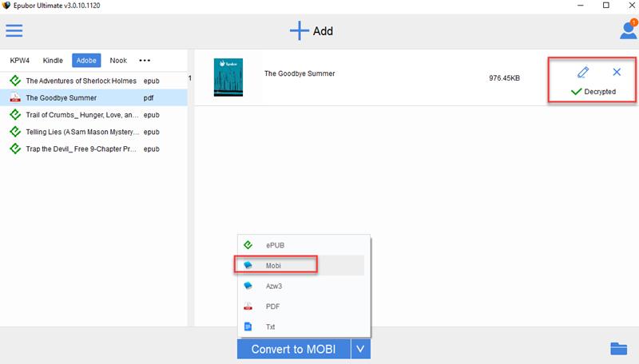Switch to the Nook tab
This screenshot has width=639, height=364.
point(118,60)
